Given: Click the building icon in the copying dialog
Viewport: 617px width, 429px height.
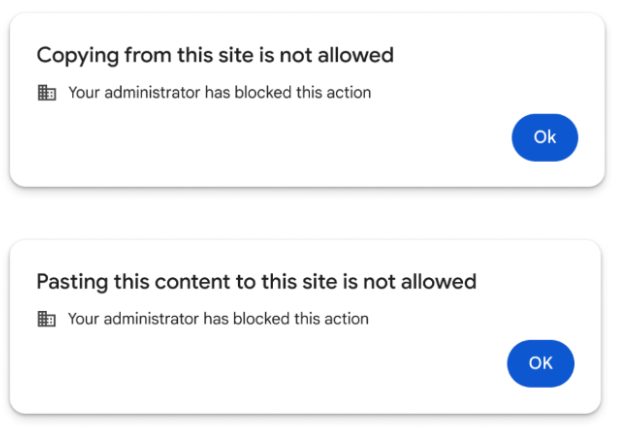Looking at the screenshot, I should coord(47,93).
